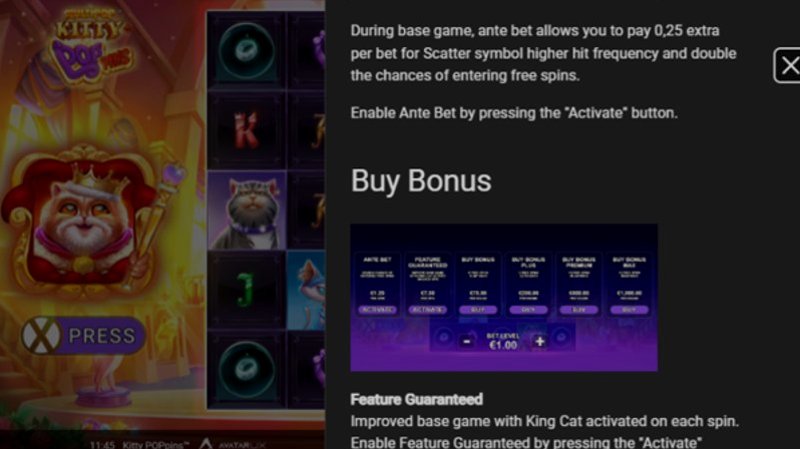Close the game info panel with X
Viewport: 800px width, 449px height.
pos(788,65)
